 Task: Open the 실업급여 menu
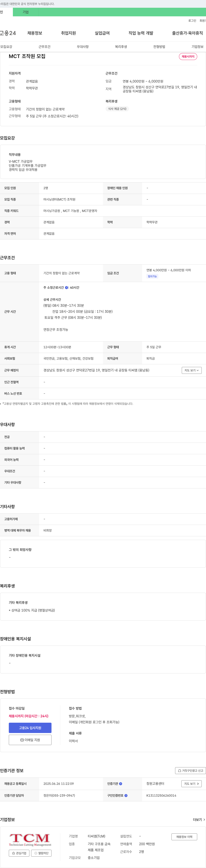coord(102,33)
